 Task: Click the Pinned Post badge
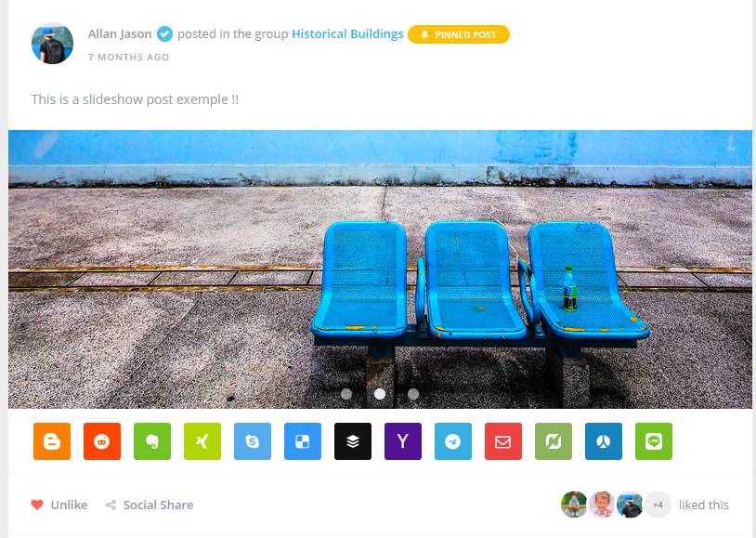(x=459, y=34)
